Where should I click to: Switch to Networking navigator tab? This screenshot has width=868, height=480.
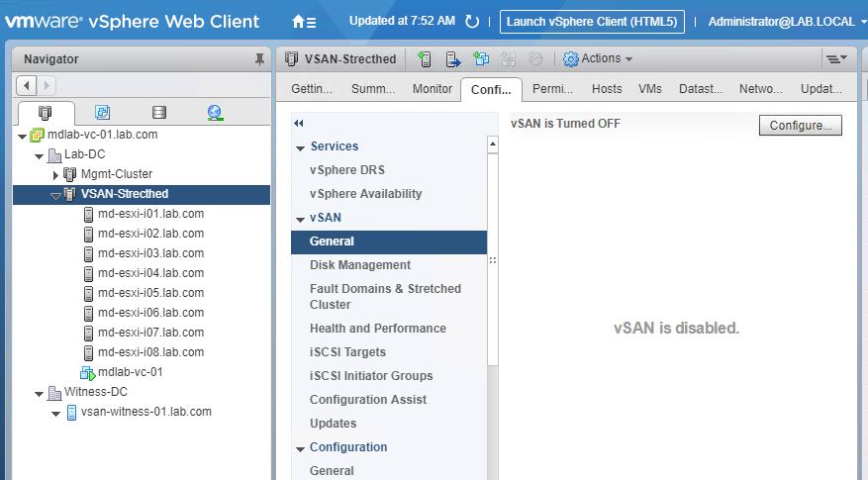coord(215,113)
